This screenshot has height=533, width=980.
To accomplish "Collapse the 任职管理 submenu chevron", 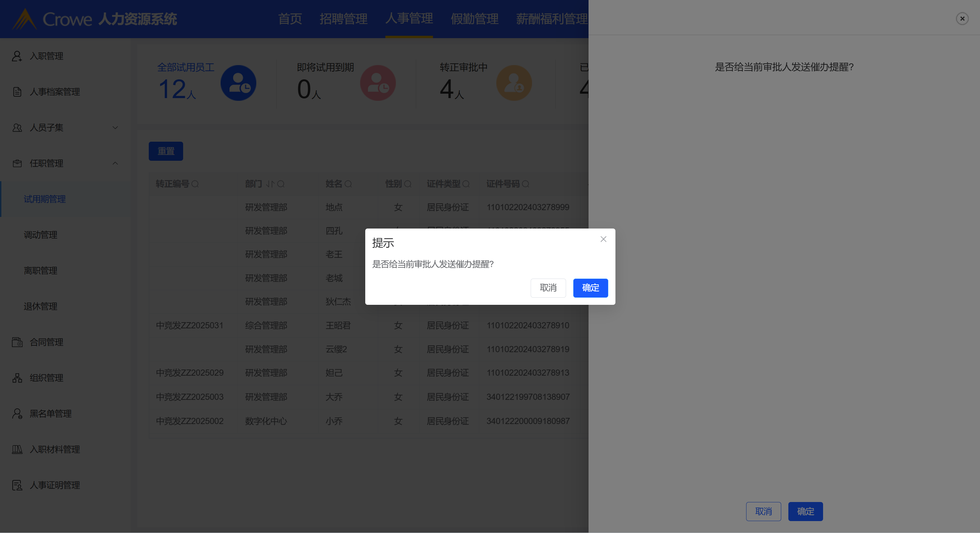I will pyautogui.click(x=115, y=163).
